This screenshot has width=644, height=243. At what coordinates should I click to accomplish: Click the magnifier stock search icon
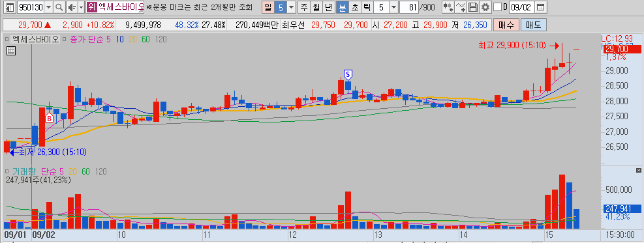click(59, 7)
